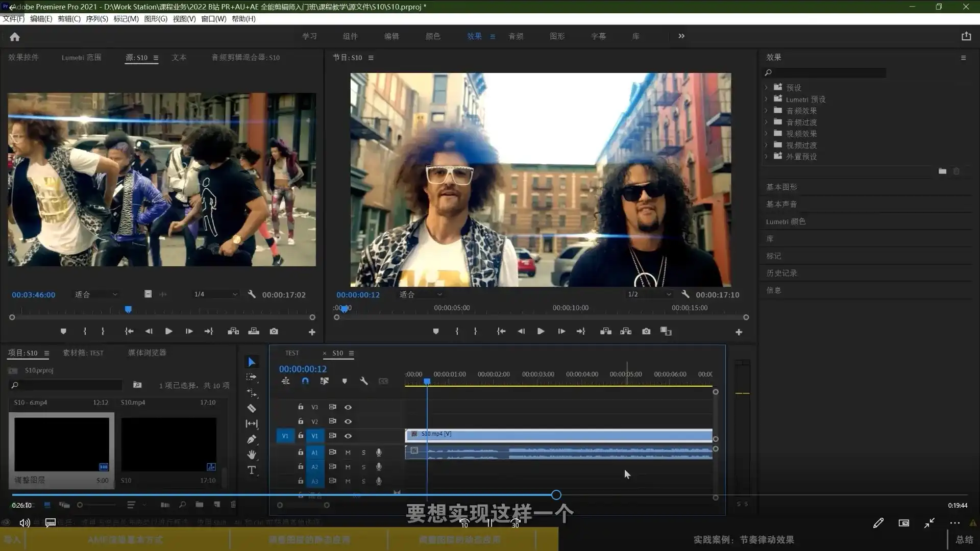
Task: Go to Home screen icon
Action: [x=15, y=37]
